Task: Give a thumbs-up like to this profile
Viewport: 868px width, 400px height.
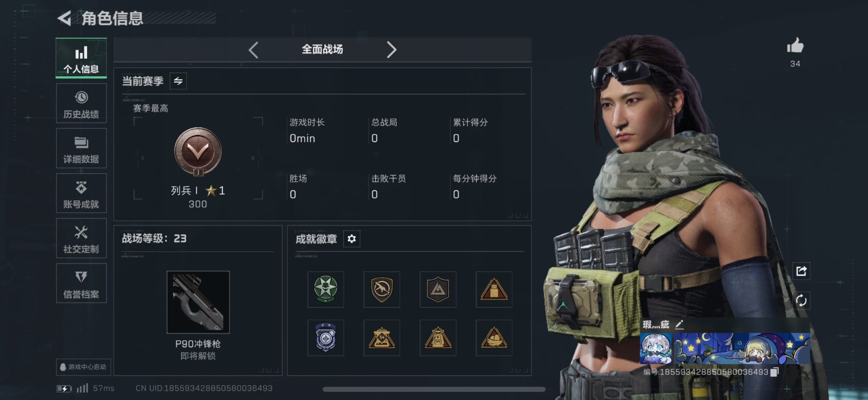Action: 795,46
